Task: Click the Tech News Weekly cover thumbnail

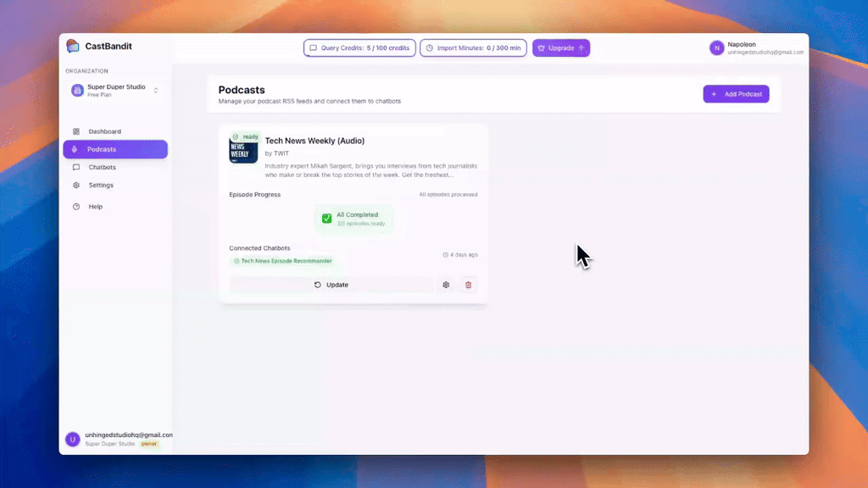Action: 243,150
